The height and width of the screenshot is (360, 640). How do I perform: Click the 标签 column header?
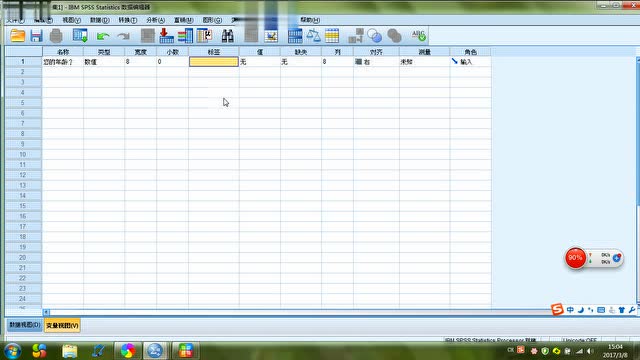[x=213, y=52]
